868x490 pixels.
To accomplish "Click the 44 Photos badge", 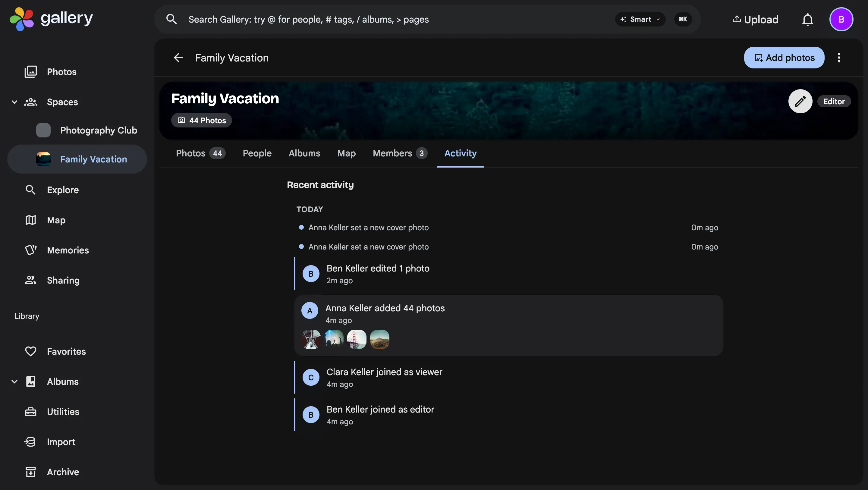I will coord(202,120).
